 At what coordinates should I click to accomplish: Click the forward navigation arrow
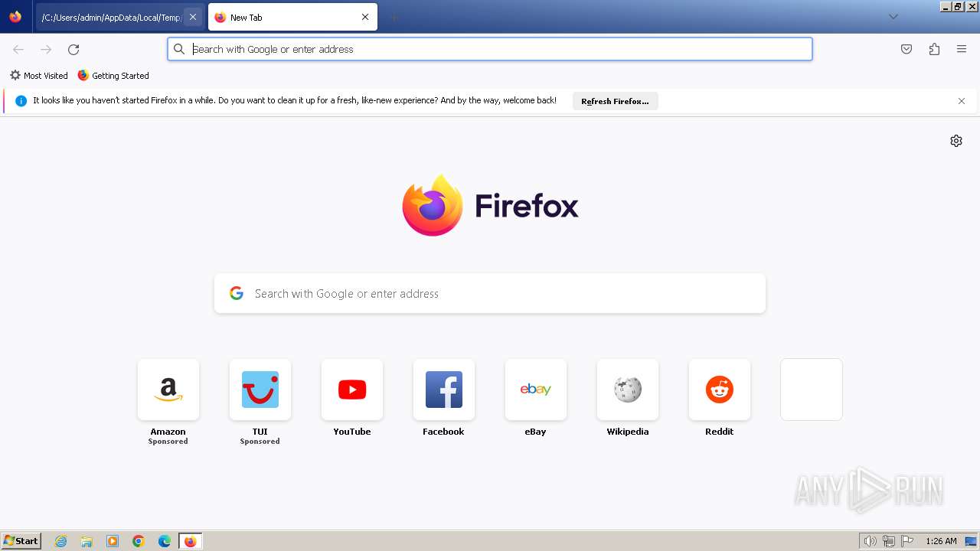(x=46, y=49)
